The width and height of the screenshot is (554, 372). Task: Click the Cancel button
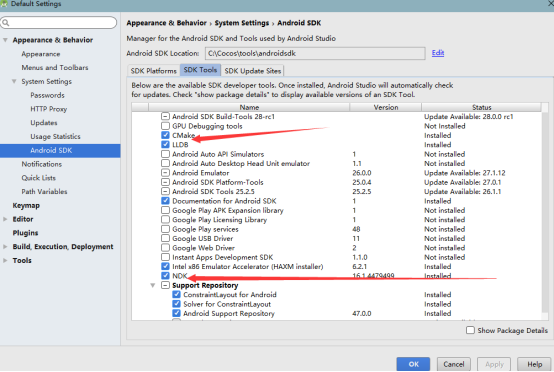pyautogui.click(x=454, y=364)
